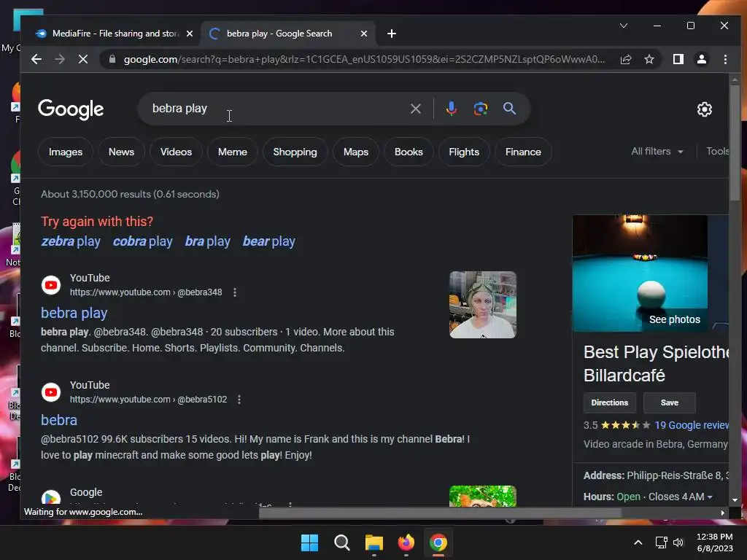Click See photos on the billiard image
The height and width of the screenshot is (560, 747).
point(675,319)
